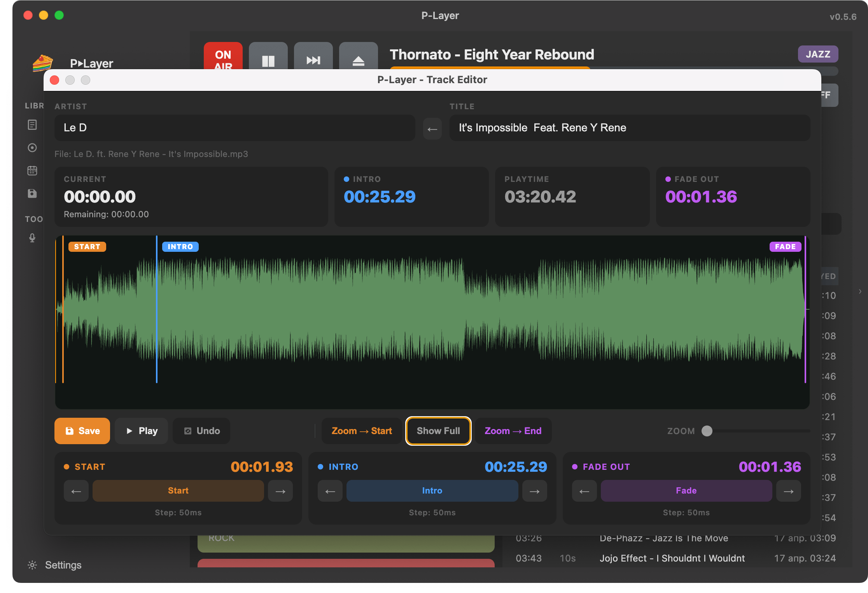The image size is (868, 593).
Task: Undo the last marker change
Action: [x=201, y=431]
